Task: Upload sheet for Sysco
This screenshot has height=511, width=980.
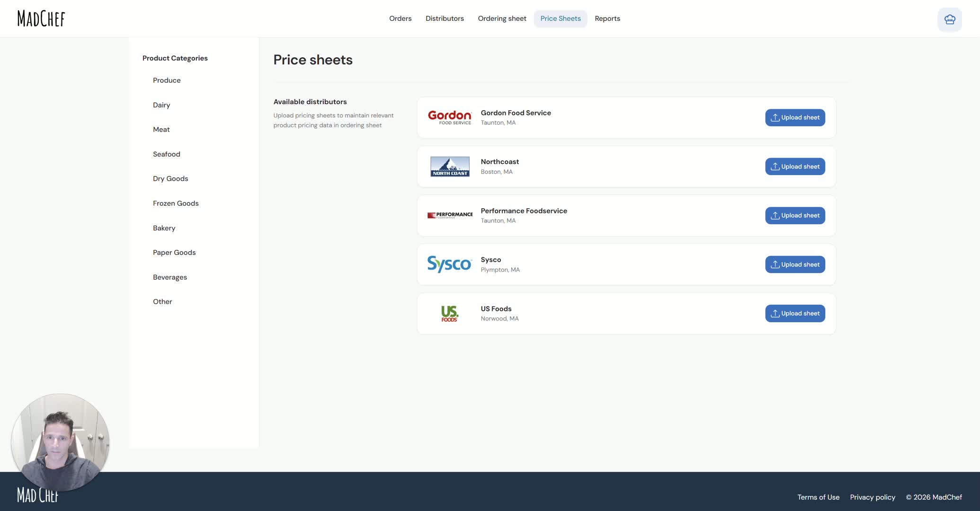Action: pos(795,264)
